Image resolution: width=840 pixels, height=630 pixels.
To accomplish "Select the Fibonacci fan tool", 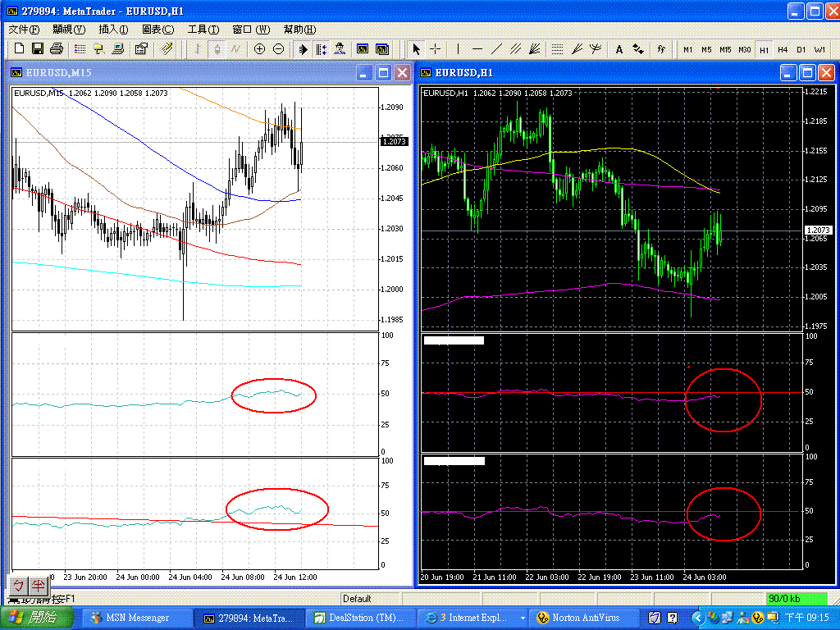I will [x=577, y=48].
